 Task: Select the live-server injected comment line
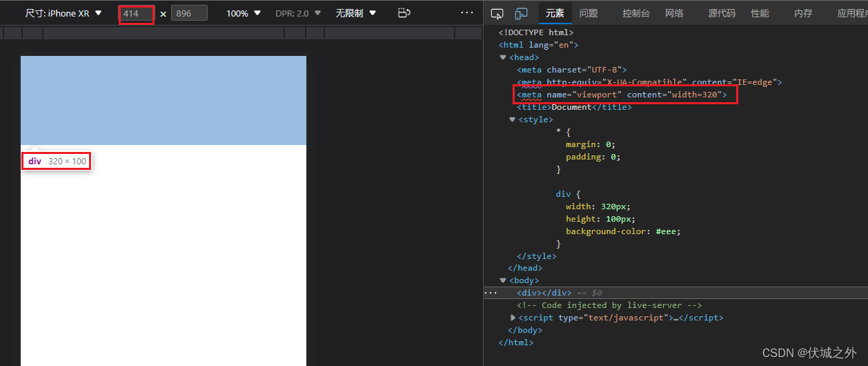[609, 305]
